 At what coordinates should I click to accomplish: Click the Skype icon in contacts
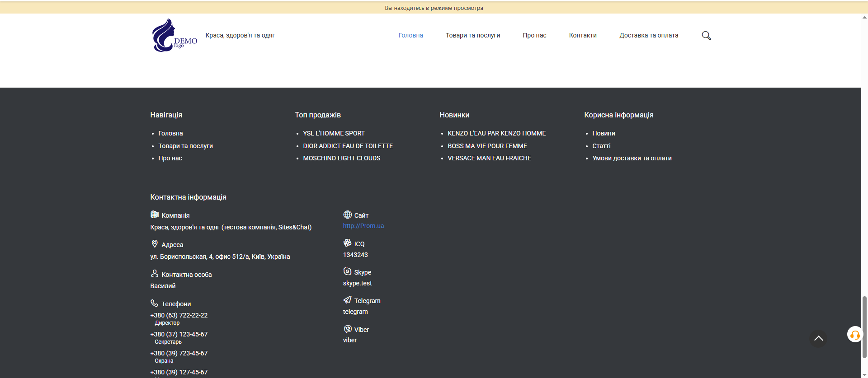coord(347,271)
